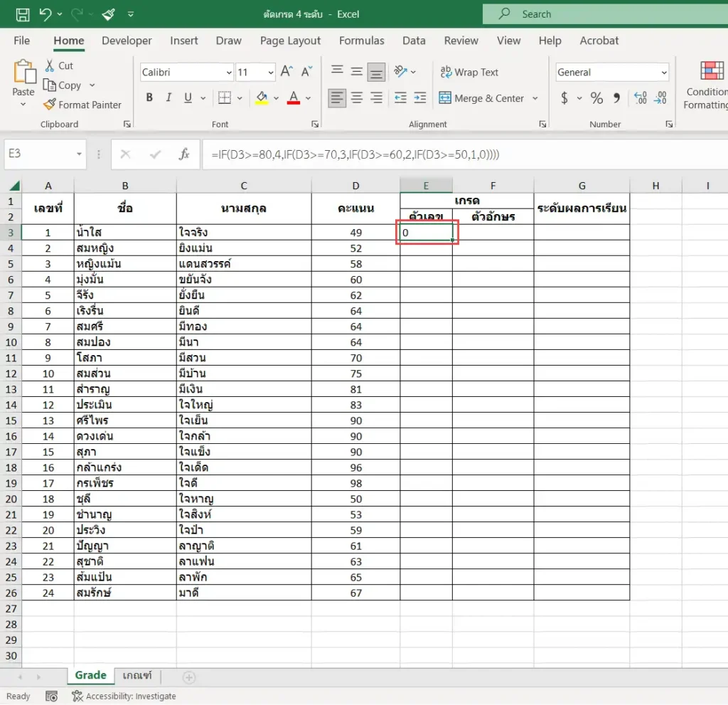Screen dimensions: 728x705
Task: Click the Save icon in title bar
Action: click(22, 14)
